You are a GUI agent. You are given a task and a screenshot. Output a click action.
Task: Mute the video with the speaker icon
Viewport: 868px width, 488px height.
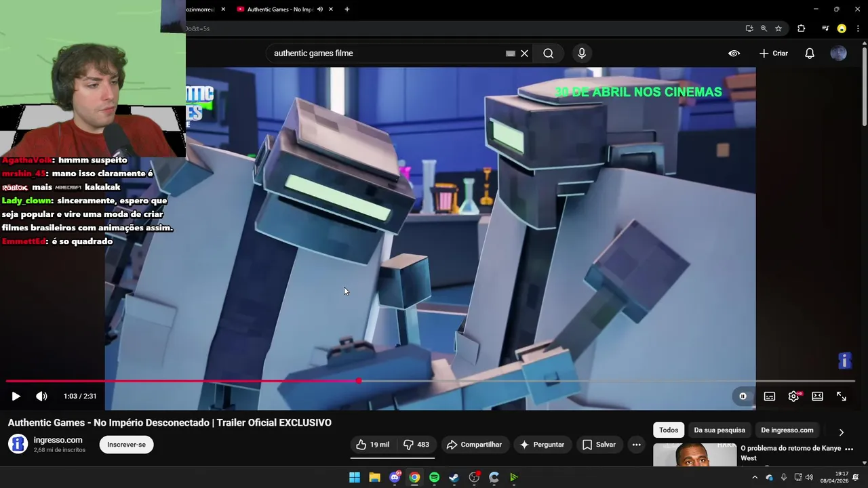click(41, 396)
